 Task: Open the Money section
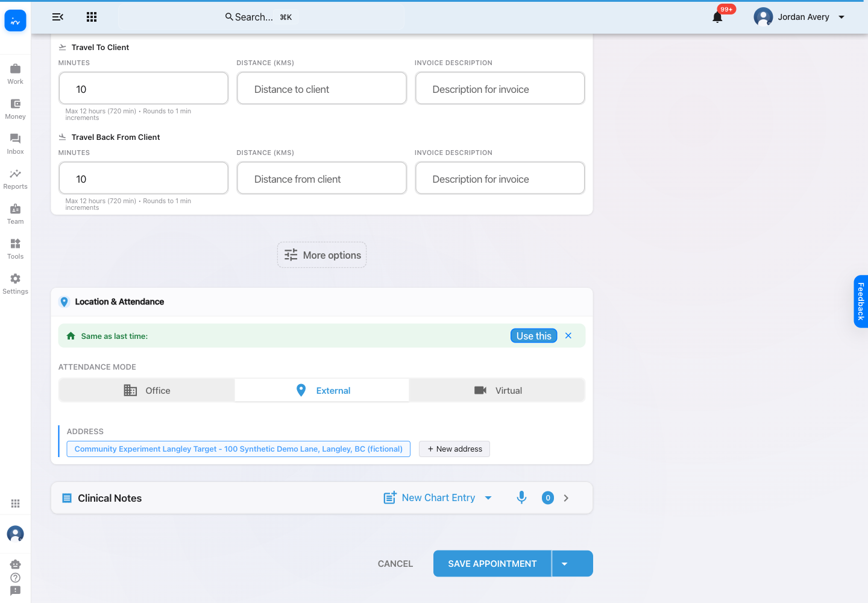pyautogui.click(x=15, y=109)
